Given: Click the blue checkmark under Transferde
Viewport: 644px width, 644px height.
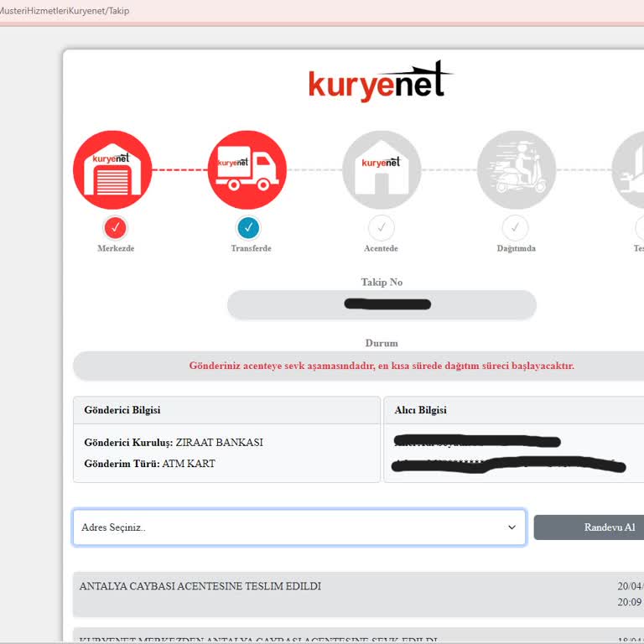Looking at the screenshot, I should (248, 227).
